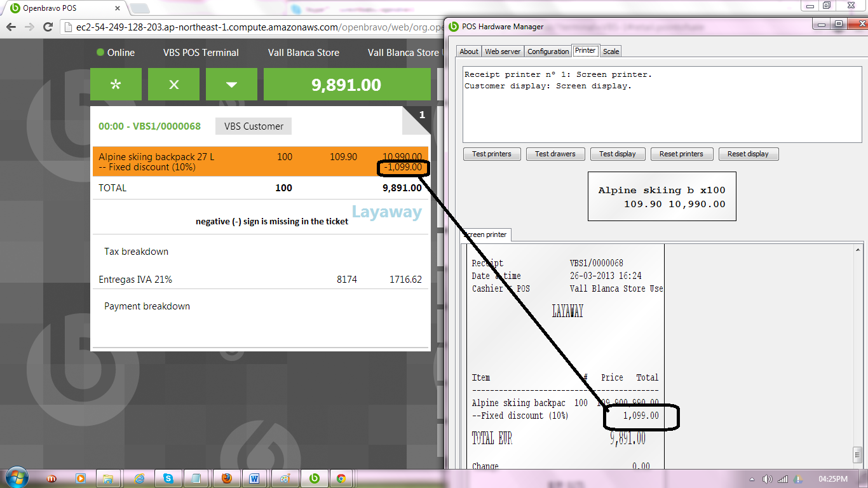Open the About tab
The width and height of the screenshot is (868, 488).
tap(469, 51)
